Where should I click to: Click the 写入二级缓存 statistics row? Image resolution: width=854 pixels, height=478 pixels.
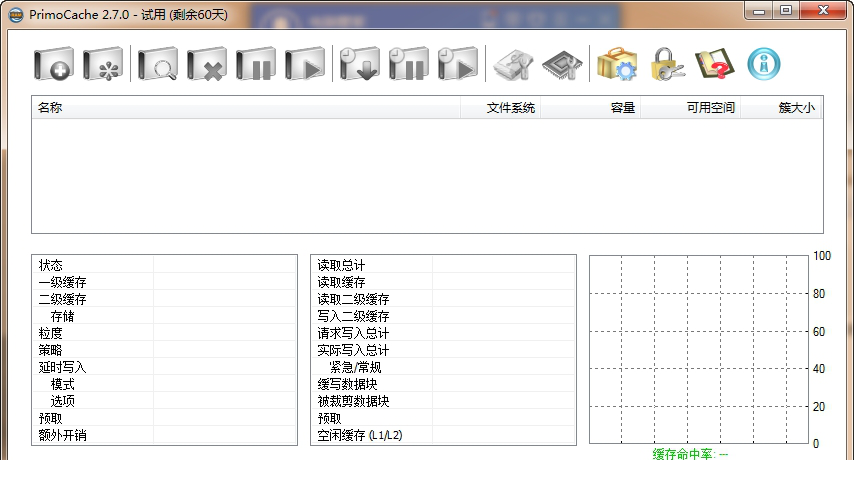[x=443, y=316]
